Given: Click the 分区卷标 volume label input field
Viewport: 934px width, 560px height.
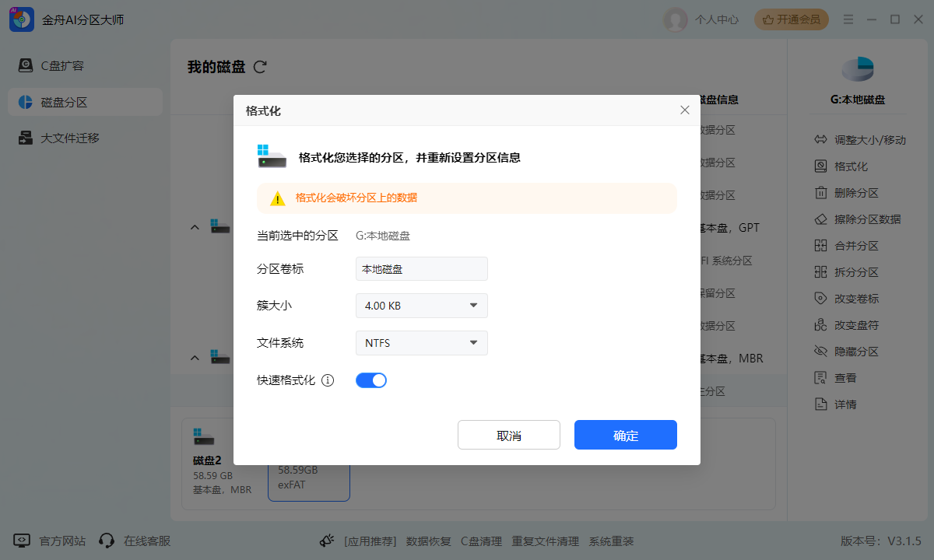Looking at the screenshot, I should pos(421,268).
